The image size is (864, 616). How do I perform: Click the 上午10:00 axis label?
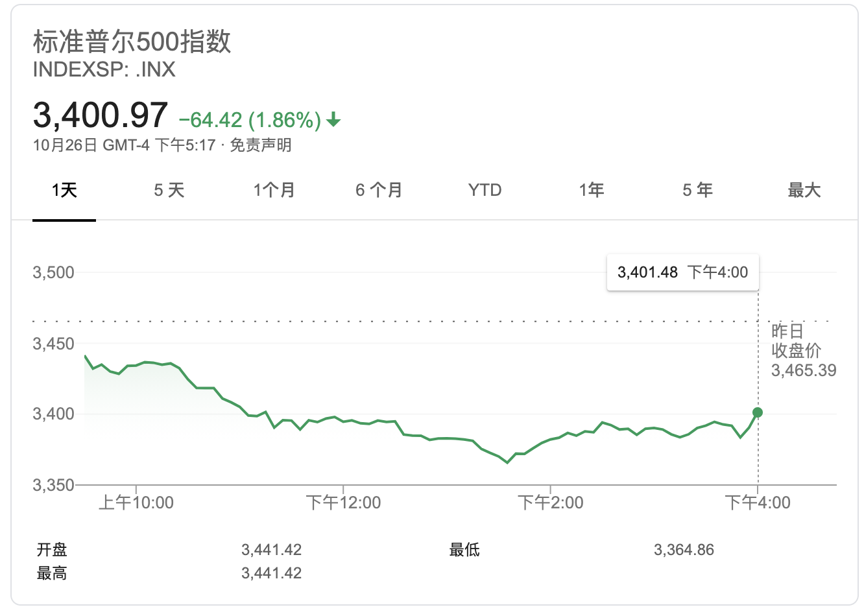pos(136,503)
